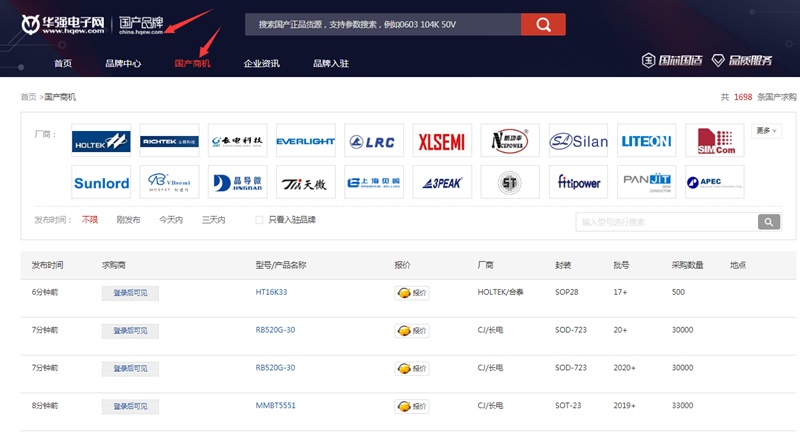Select the 3PEAK brand logo
Image resolution: width=800 pixels, height=434 pixels.
(442, 182)
